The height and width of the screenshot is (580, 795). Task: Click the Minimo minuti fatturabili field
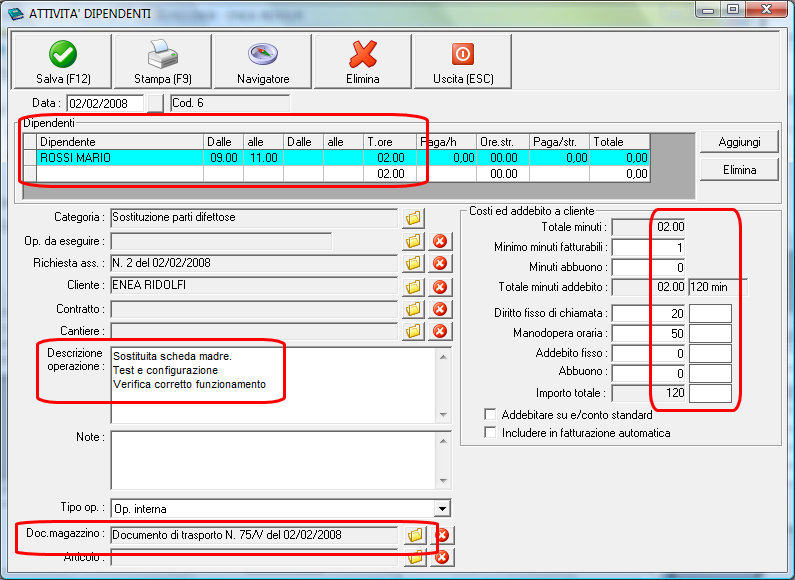[648, 247]
